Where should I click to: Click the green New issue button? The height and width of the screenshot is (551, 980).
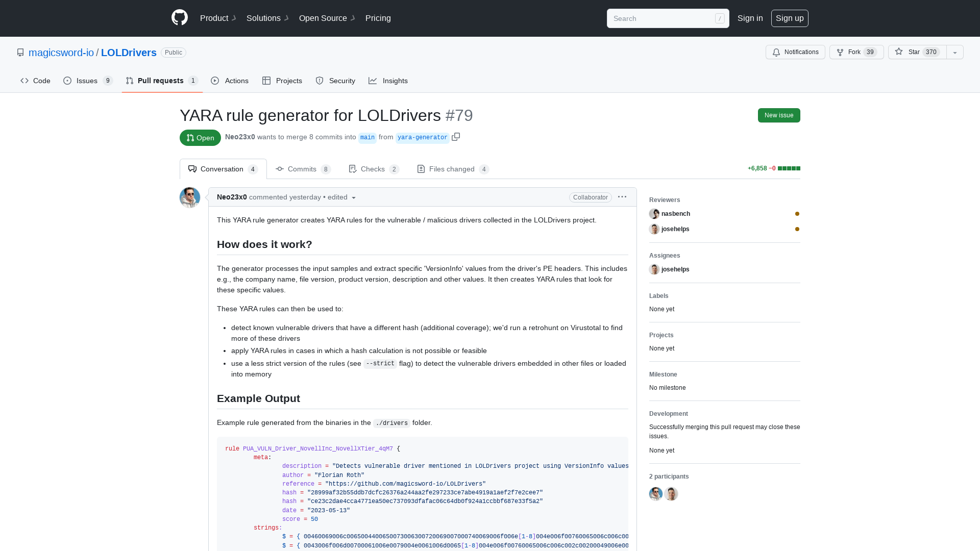coord(779,115)
